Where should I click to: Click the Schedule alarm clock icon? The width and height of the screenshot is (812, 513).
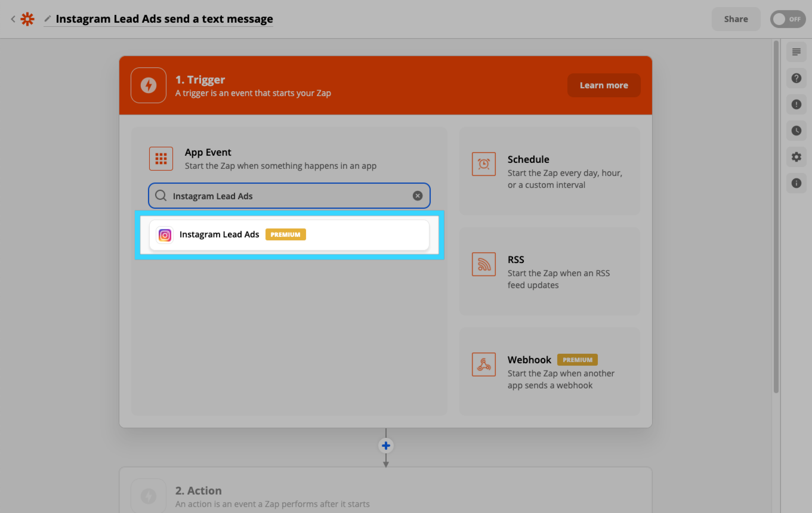click(484, 163)
